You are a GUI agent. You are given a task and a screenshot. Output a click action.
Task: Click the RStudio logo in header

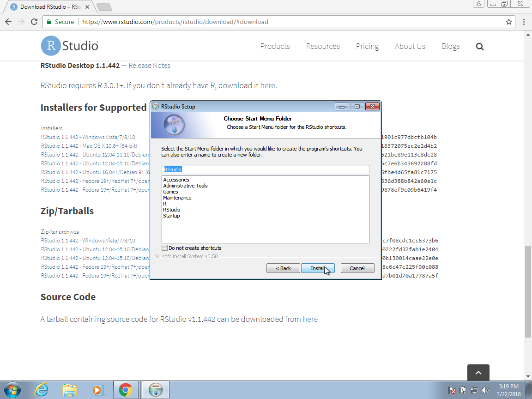tap(70, 46)
